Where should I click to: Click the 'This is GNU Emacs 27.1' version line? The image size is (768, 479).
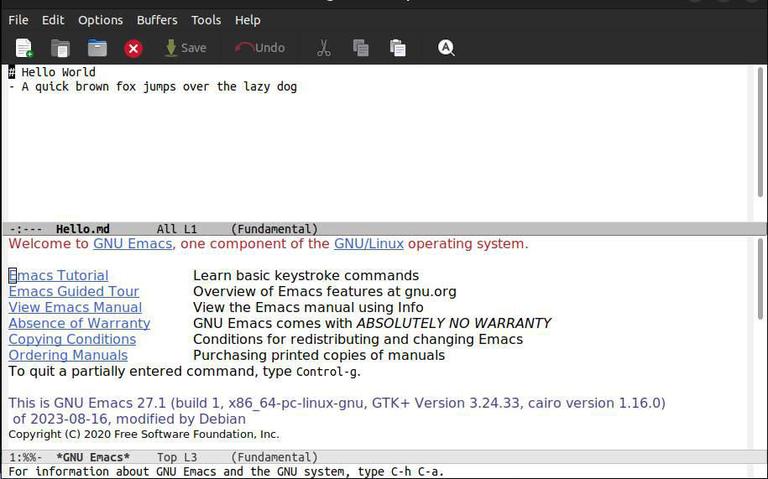pos(337,403)
